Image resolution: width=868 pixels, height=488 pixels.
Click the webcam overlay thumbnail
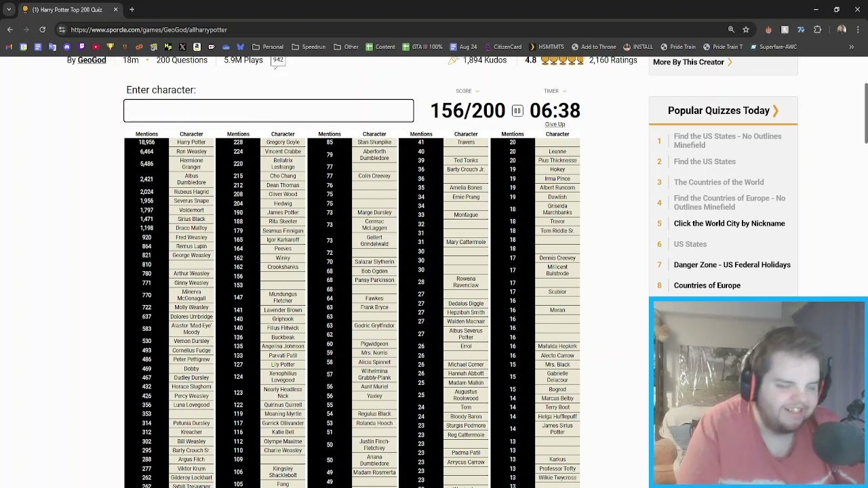tap(758, 392)
